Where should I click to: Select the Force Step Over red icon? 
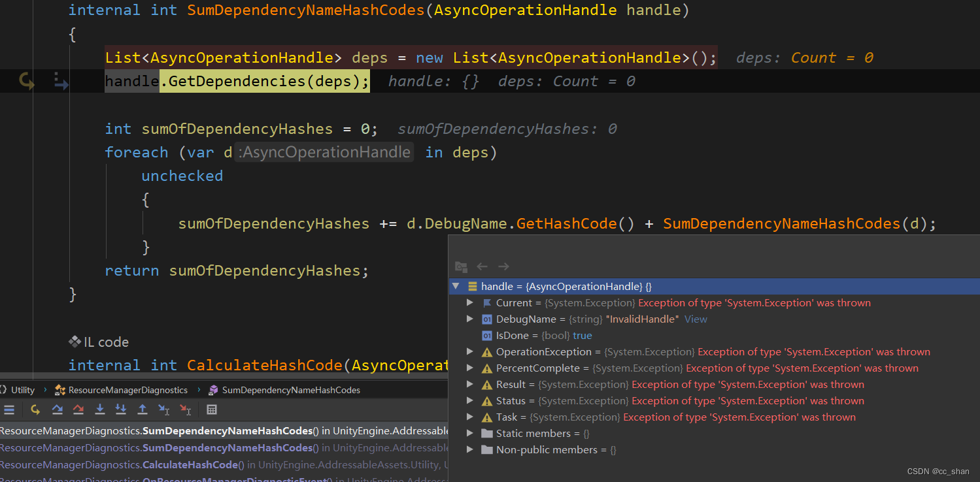pos(78,410)
